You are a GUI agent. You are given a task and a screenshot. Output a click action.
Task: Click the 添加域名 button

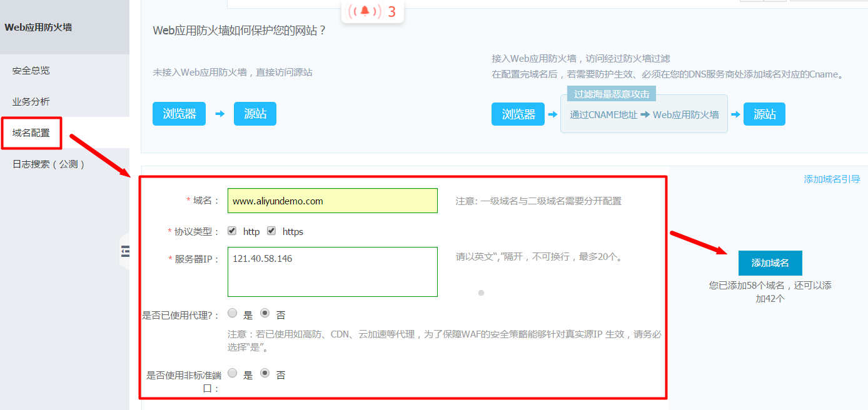point(770,263)
